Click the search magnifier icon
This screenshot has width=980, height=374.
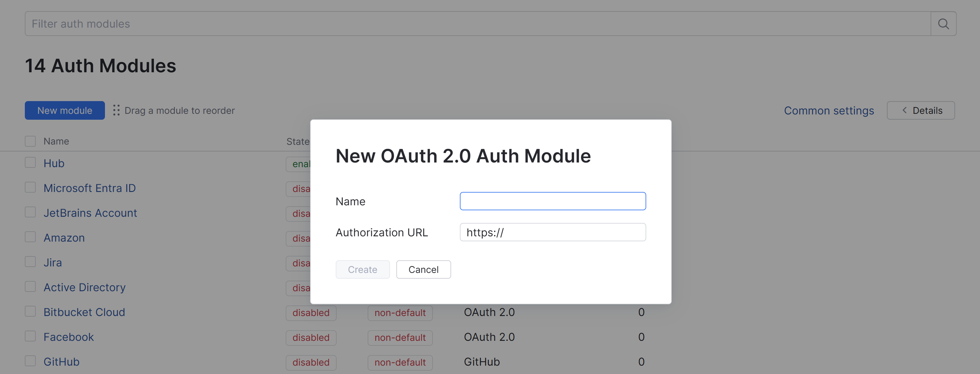[x=943, y=24]
